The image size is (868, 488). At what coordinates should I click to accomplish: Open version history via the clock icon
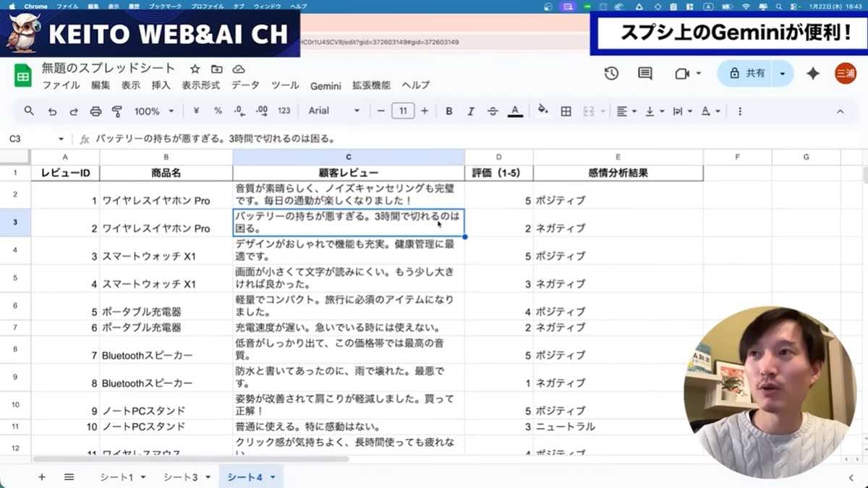pyautogui.click(x=611, y=73)
